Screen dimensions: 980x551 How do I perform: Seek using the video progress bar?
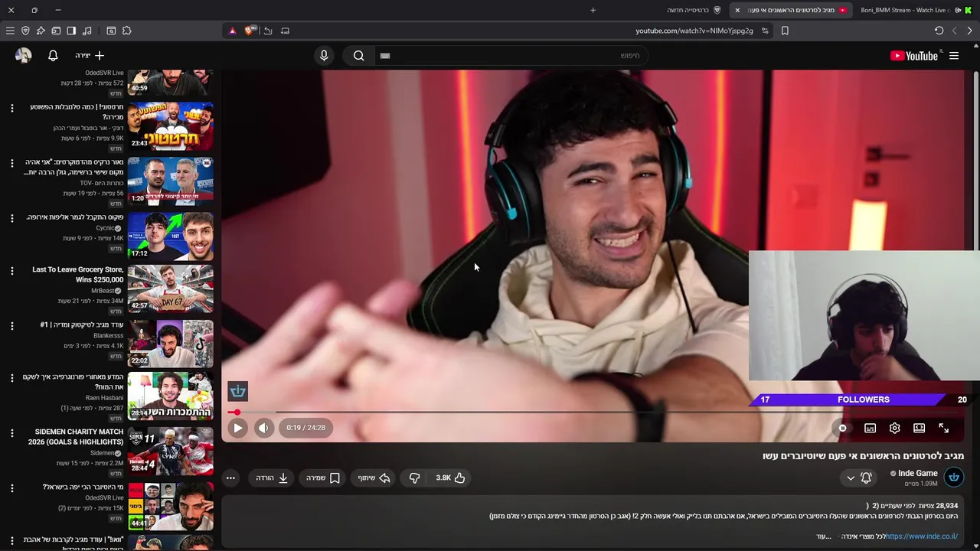tap(593, 412)
